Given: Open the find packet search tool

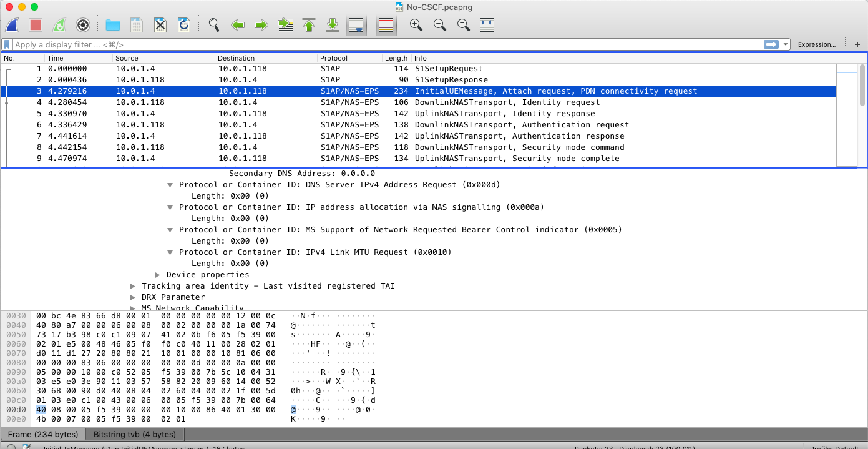Looking at the screenshot, I should 214,24.
